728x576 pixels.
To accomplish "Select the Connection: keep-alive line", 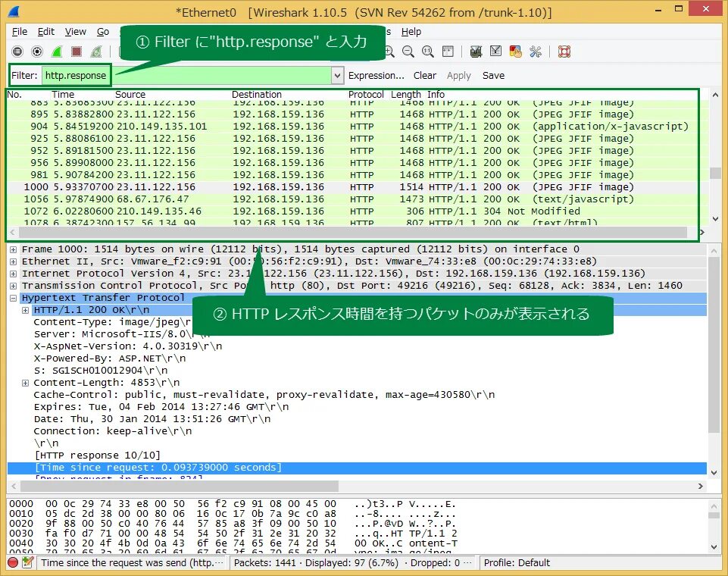I will point(112,431).
